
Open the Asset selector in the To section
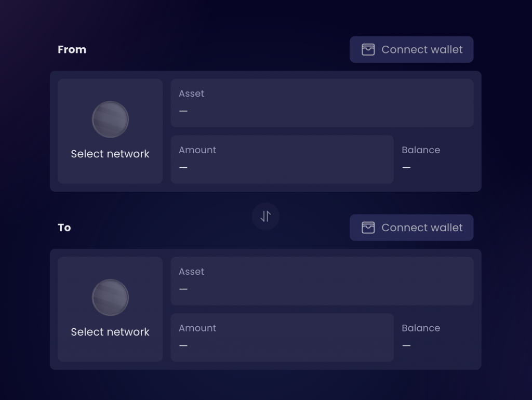[x=322, y=281]
